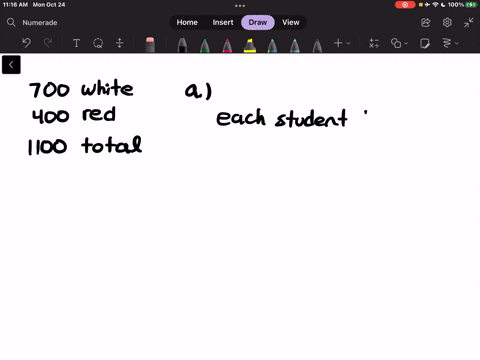Image resolution: width=480 pixels, height=360 pixels.
Task: Click the Numerade notebook title
Action: 40,23
